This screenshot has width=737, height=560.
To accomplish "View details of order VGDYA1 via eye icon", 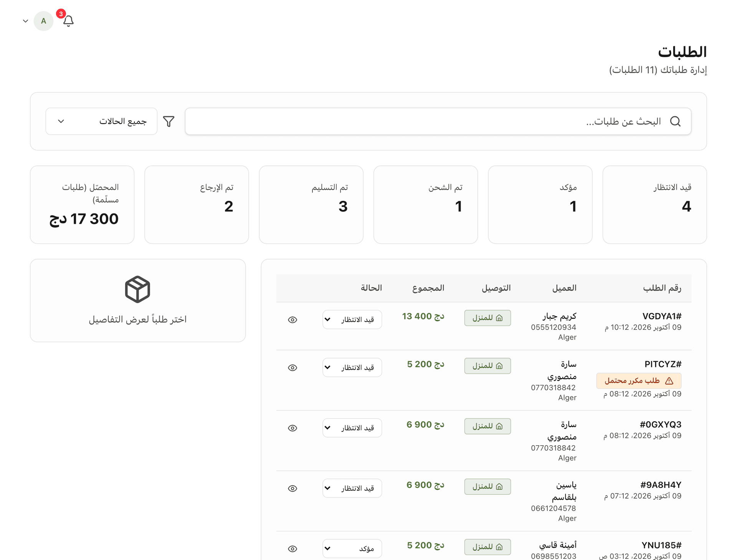I will point(292,320).
